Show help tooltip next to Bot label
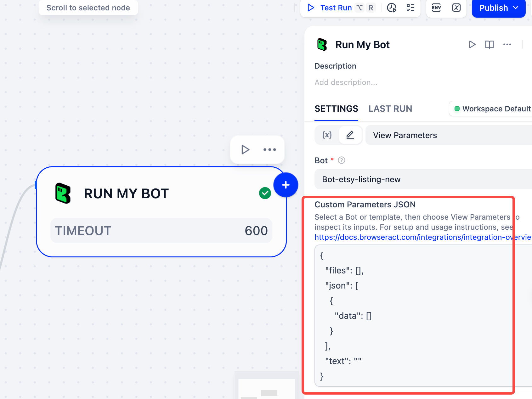The height and width of the screenshot is (399, 532). click(342, 160)
